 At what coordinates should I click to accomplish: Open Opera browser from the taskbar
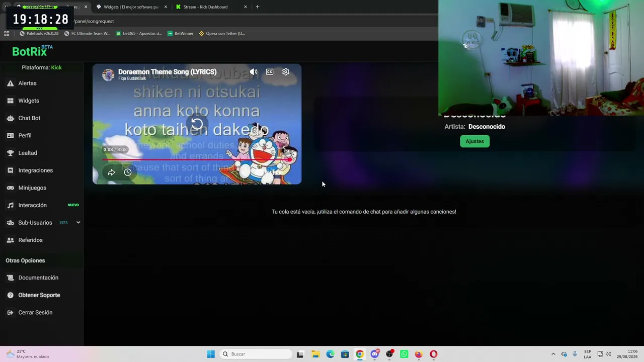pos(434,354)
